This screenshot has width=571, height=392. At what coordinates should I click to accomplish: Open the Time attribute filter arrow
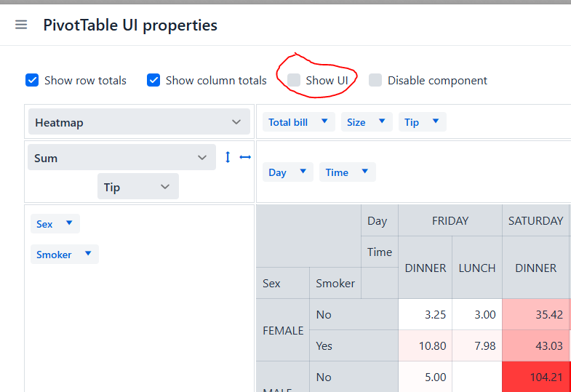pos(364,172)
